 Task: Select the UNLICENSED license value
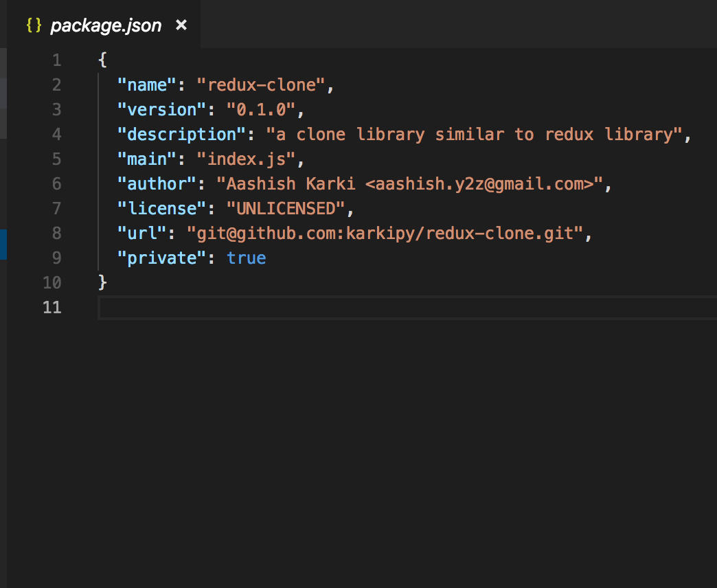tap(286, 208)
